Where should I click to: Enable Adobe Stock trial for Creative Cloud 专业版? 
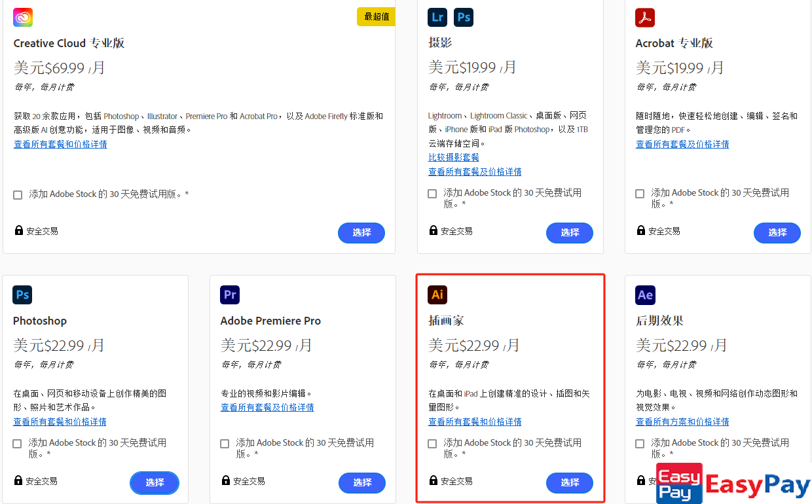coord(18,195)
